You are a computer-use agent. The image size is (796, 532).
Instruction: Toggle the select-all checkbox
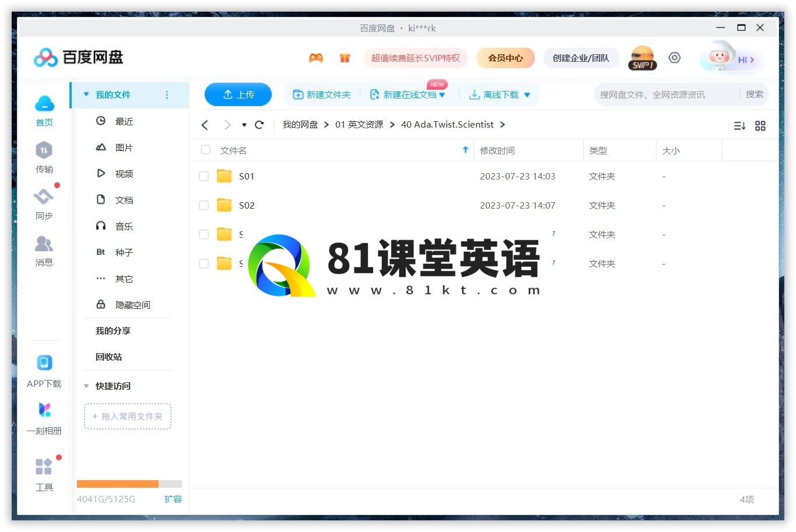tap(205, 150)
